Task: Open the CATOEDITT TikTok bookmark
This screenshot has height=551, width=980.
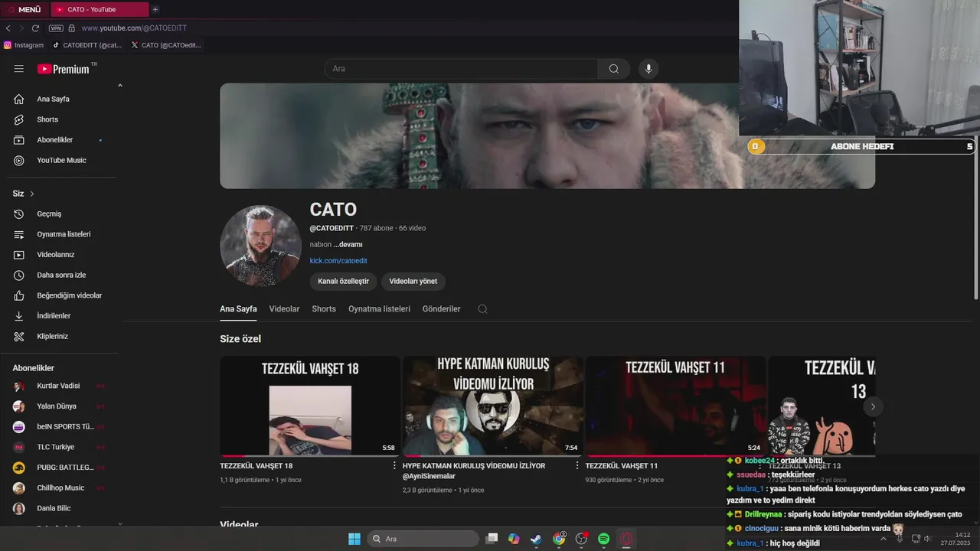Action: point(87,45)
